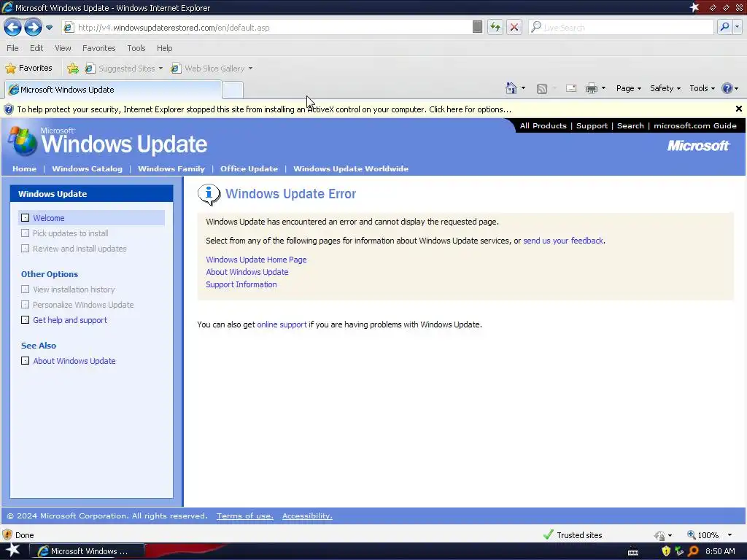Click the Print printer icon
Image resolution: width=747 pixels, height=560 pixels.
(x=591, y=88)
